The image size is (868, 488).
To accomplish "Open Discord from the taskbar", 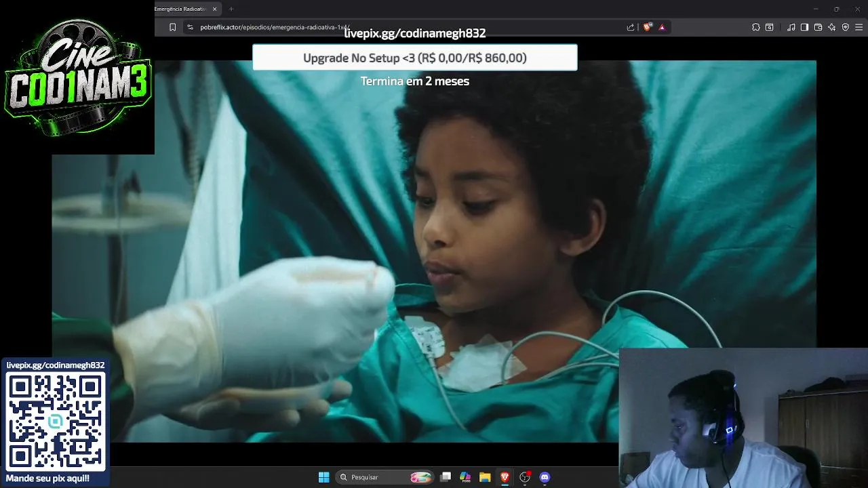I will (545, 477).
